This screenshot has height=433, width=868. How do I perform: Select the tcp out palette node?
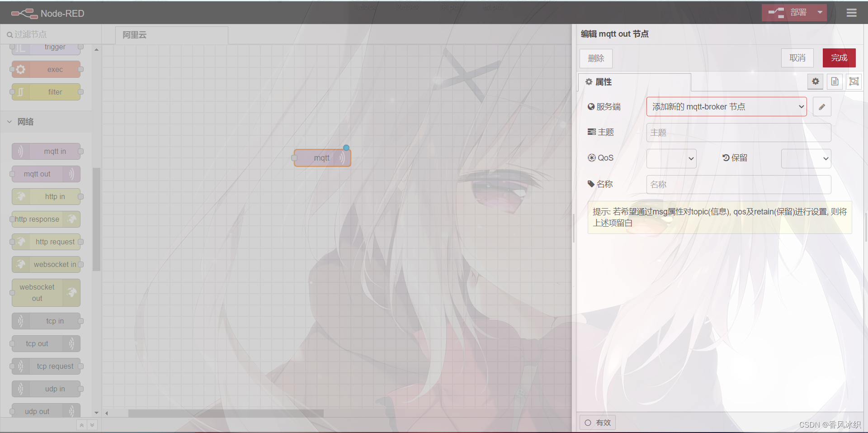46,343
